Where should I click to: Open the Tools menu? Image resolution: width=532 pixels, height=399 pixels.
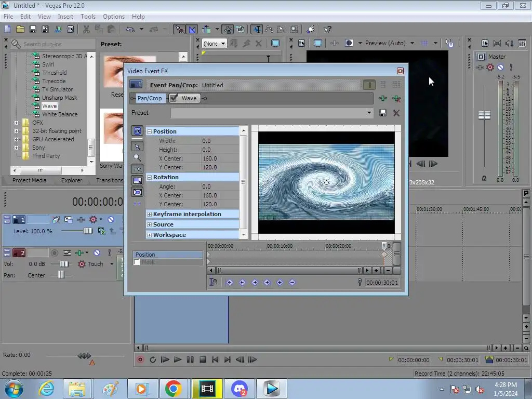point(88,17)
